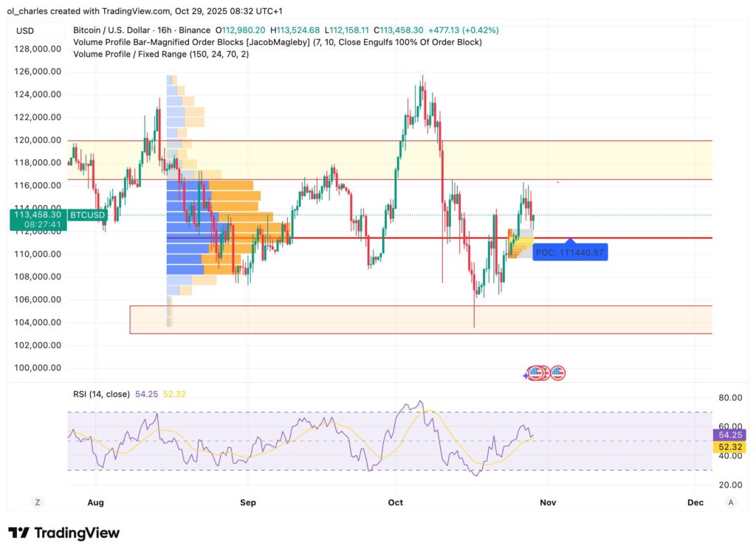756x554 pixels.
Task: Click the purple sparkle marker near the event icons
Action: (525, 376)
